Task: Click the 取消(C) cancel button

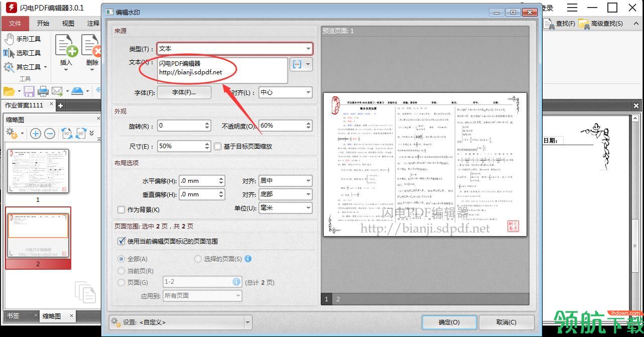Action: 506,322
